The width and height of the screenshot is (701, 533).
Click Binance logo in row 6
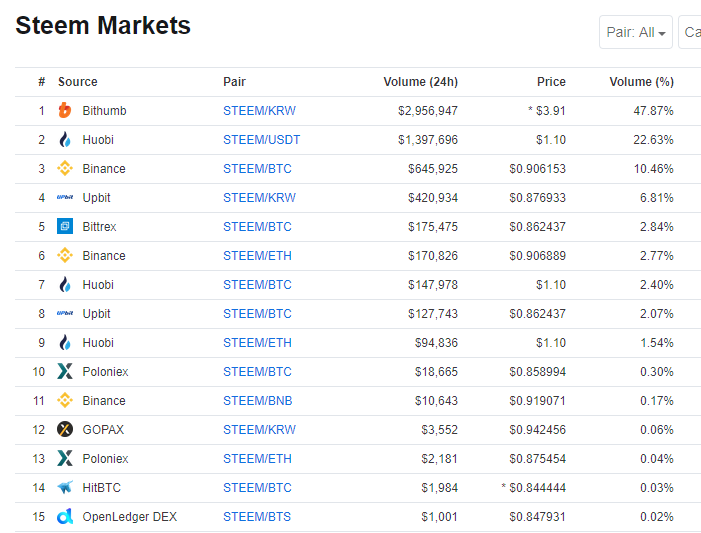point(65,255)
